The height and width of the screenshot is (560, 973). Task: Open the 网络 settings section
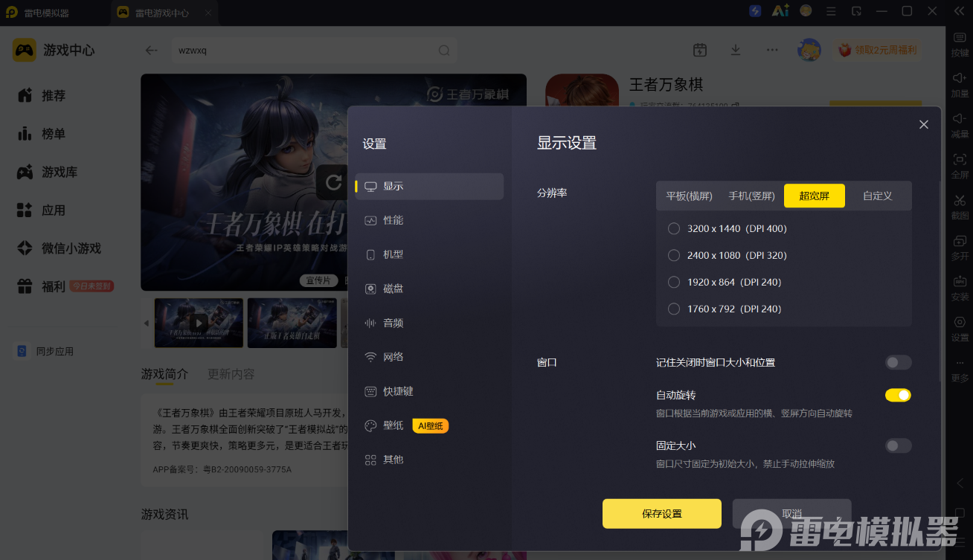pos(430,357)
